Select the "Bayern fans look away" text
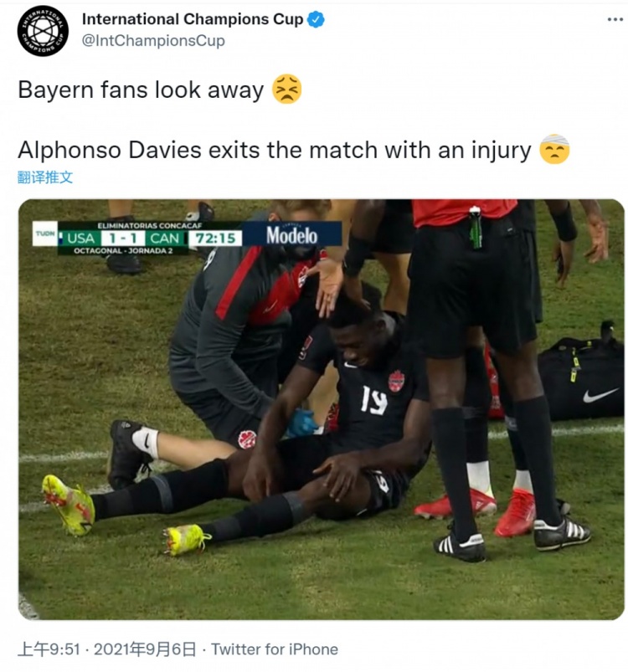The width and height of the screenshot is (628, 672). click(141, 90)
